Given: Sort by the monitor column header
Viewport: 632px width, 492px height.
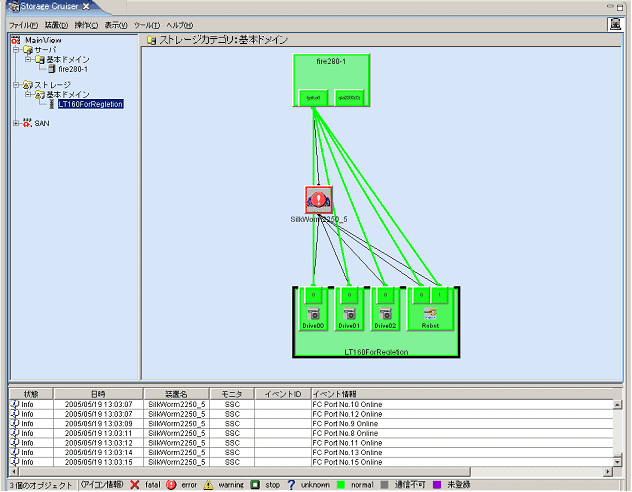Looking at the screenshot, I should pyautogui.click(x=232, y=394).
